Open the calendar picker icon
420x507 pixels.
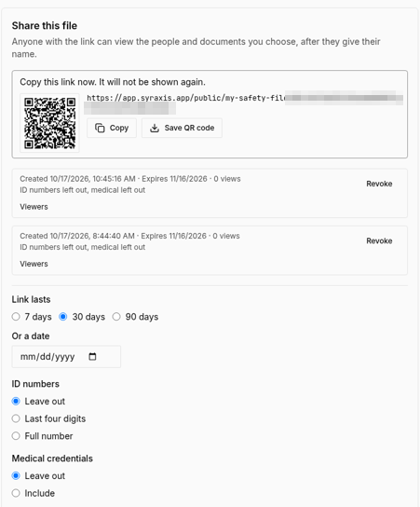(x=92, y=356)
